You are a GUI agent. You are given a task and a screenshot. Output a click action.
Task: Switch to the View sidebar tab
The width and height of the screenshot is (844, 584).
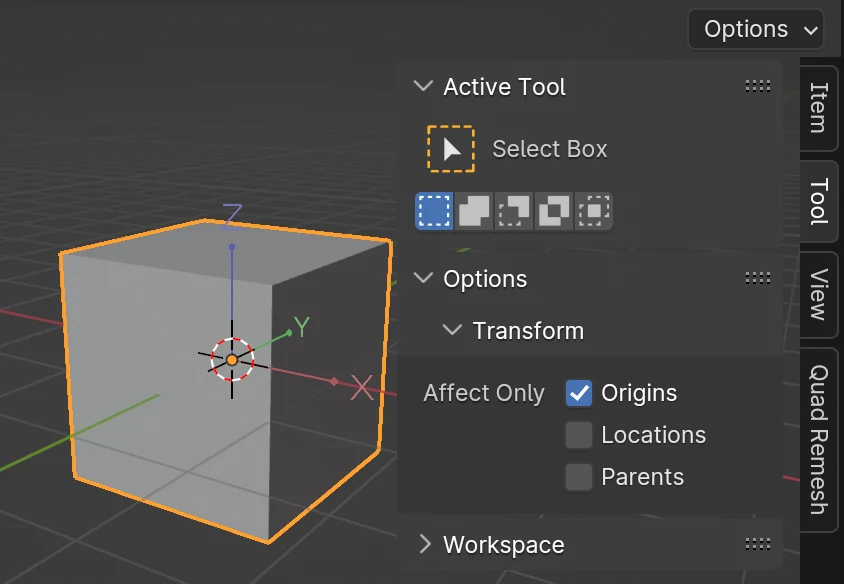point(819,294)
